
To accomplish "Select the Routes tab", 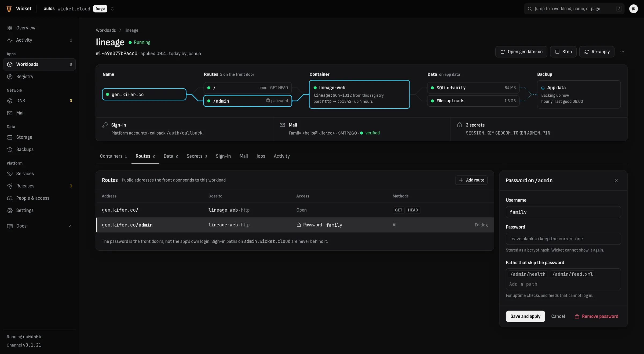I will point(145,156).
